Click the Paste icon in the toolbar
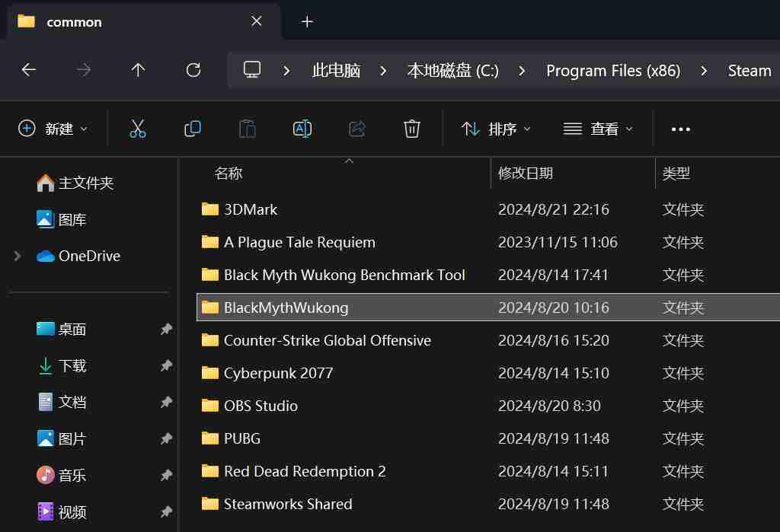The height and width of the screenshot is (532, 780). (x=247, y=128)
